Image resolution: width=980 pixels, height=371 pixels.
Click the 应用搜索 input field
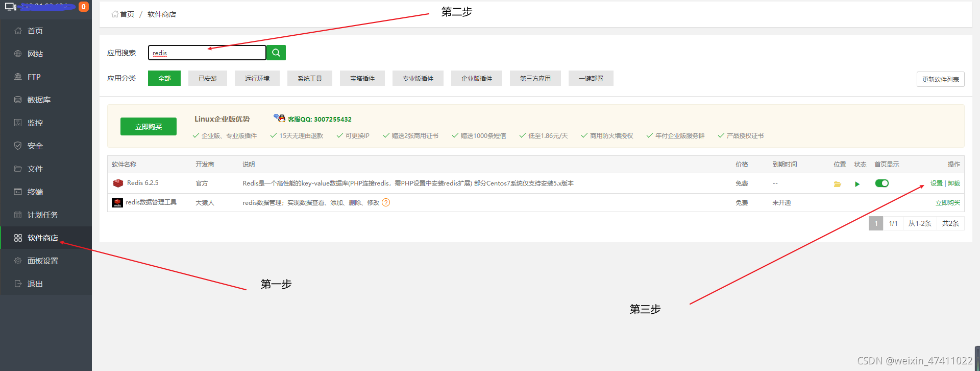point(207,53)
